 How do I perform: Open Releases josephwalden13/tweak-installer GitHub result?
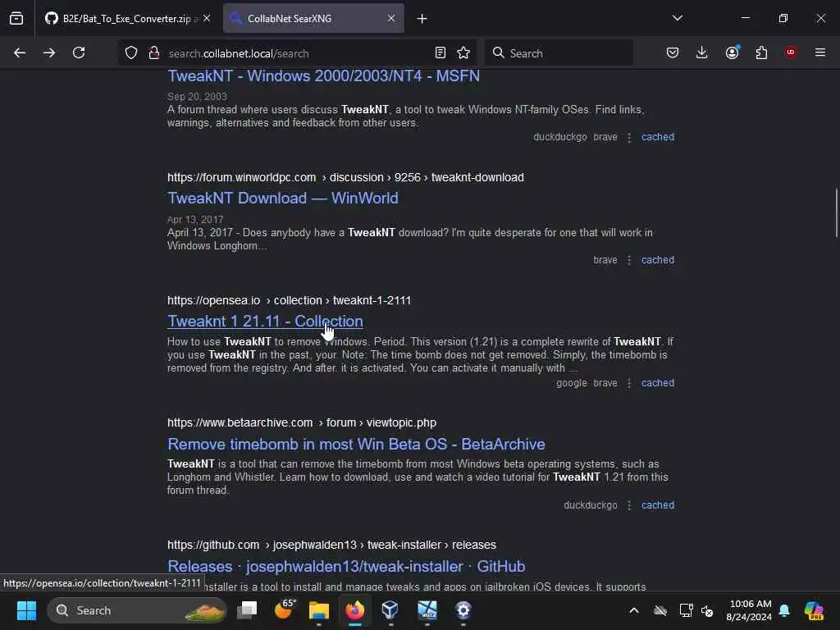(346, 567)
